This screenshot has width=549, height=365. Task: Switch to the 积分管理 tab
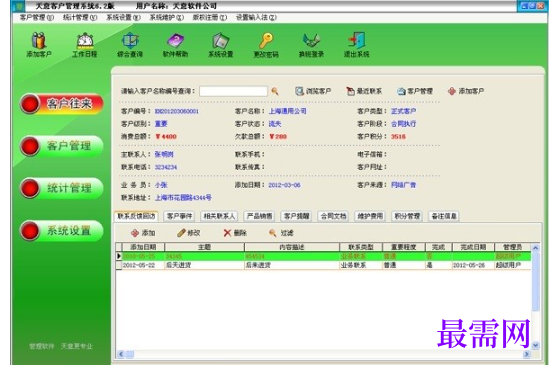pyautogui.click(x=407, y=216)
